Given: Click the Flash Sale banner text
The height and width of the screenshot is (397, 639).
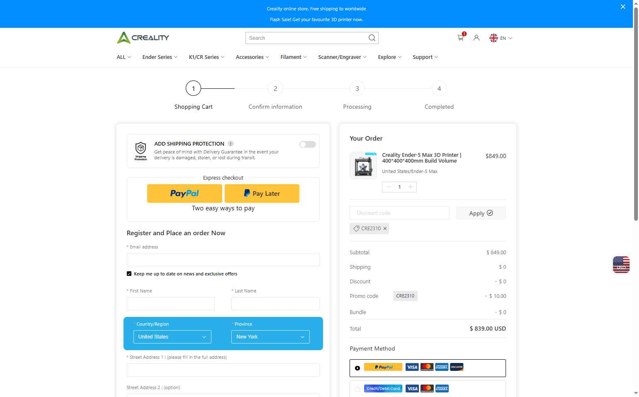Looking at the screenshot, I should [x=316, y=20].
